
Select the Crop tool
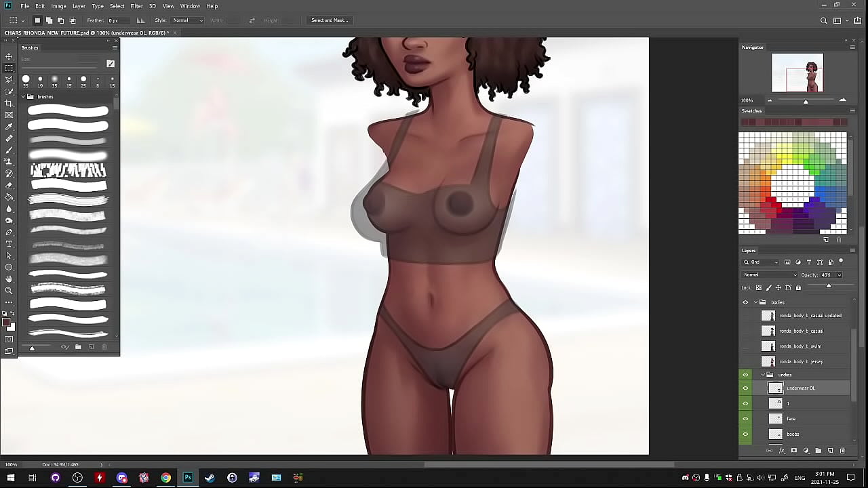[x=9, y=103]
